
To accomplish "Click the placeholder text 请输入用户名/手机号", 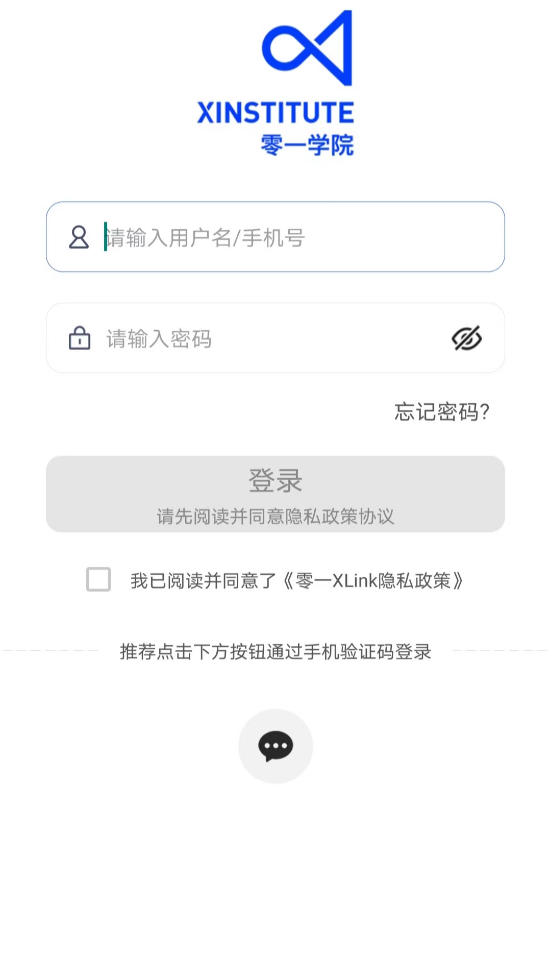I will pyautogui.click(x=205, y=238).
